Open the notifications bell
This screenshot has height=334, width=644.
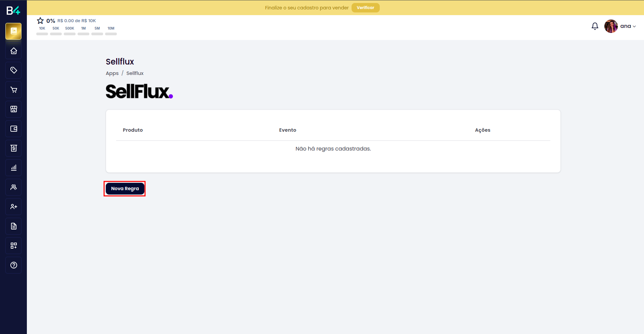[x=595, y=26]
